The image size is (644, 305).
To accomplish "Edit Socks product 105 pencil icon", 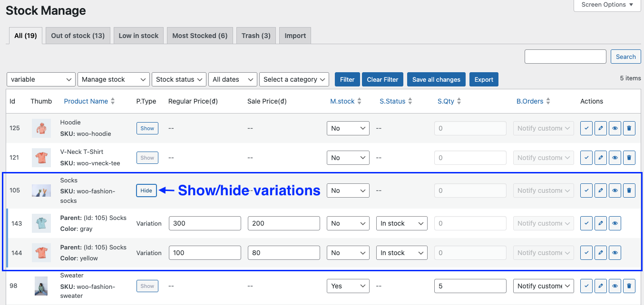I will click(601, 191).
